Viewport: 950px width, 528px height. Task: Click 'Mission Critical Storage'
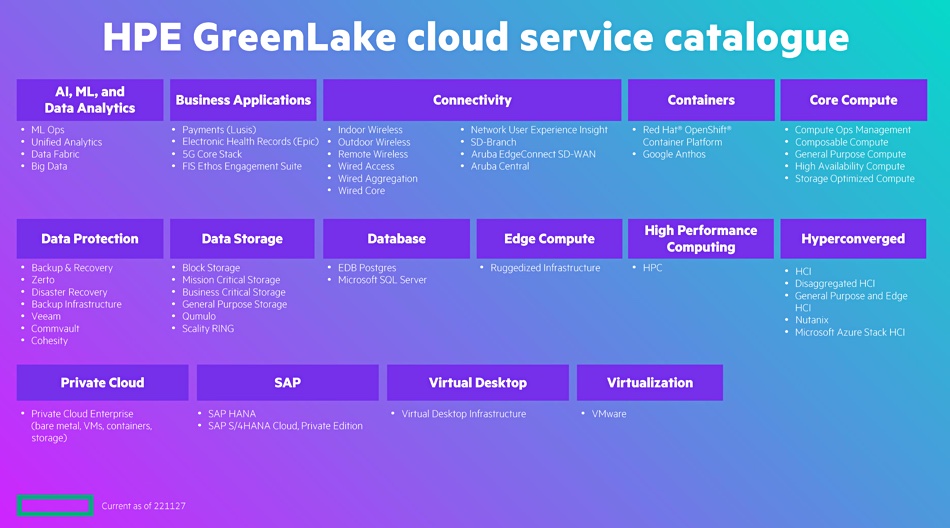[x=231, y=279]
